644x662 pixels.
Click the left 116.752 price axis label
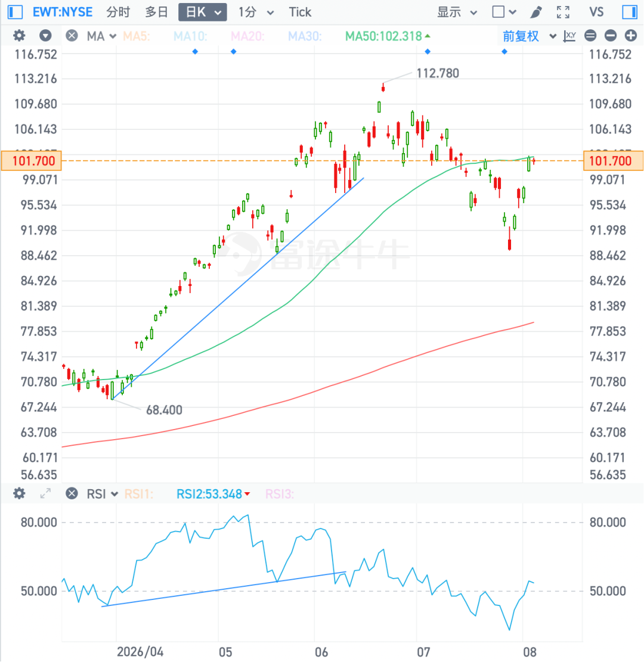(36, 54)
